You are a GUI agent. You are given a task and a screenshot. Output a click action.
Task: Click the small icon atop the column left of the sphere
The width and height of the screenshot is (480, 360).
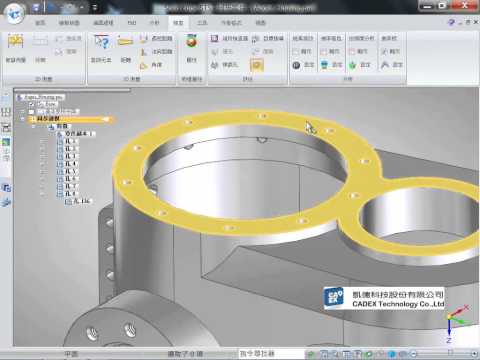tap(143, 39)
